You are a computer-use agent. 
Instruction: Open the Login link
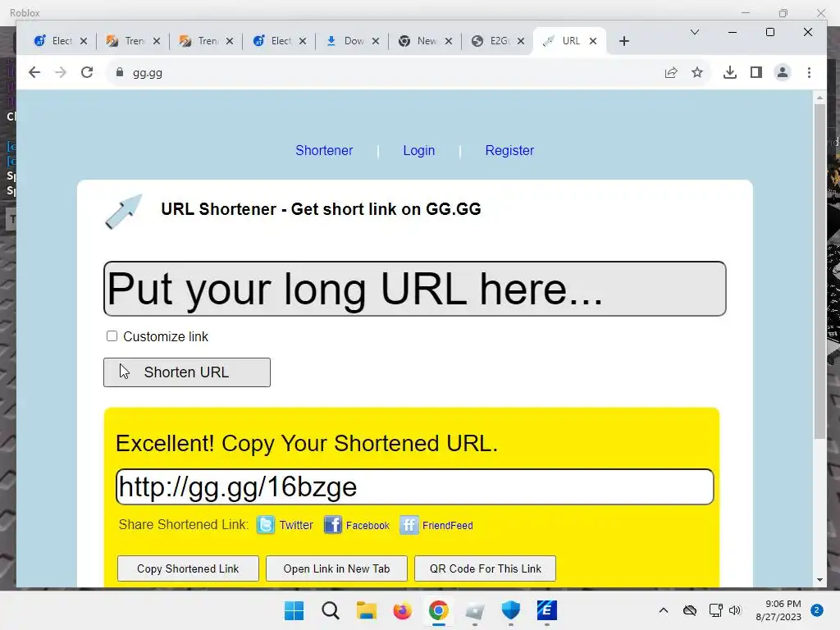419,151
